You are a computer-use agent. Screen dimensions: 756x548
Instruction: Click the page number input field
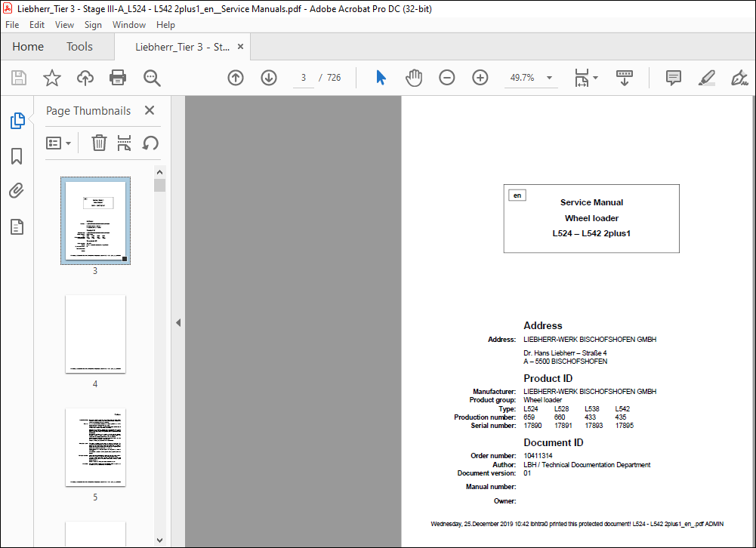(304, 78)
